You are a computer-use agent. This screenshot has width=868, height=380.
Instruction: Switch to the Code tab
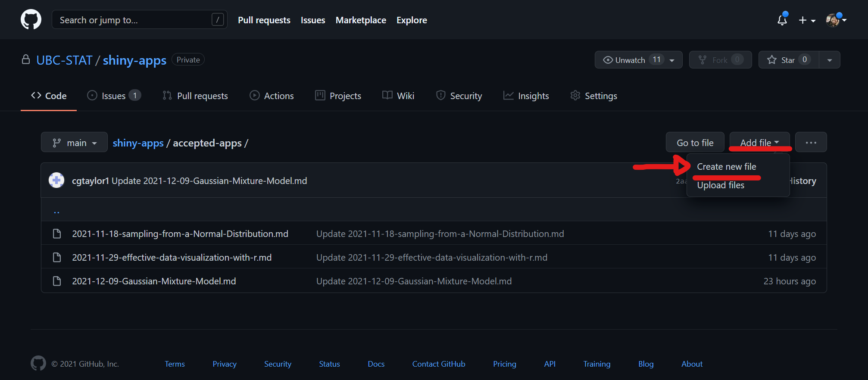(49, 96)
